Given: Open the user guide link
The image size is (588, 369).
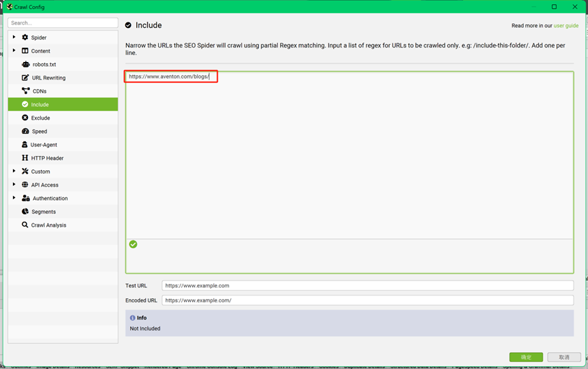Looking at the screenshot, I should click(x=566, y=26).
